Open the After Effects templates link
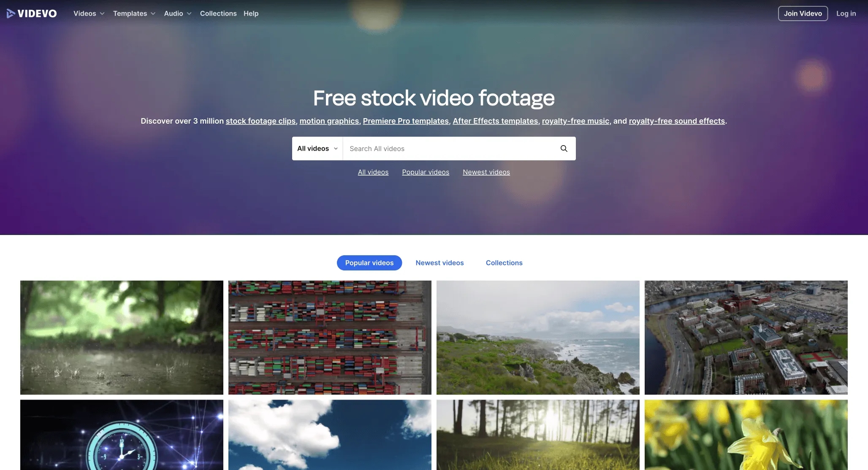 click(496, 121)
